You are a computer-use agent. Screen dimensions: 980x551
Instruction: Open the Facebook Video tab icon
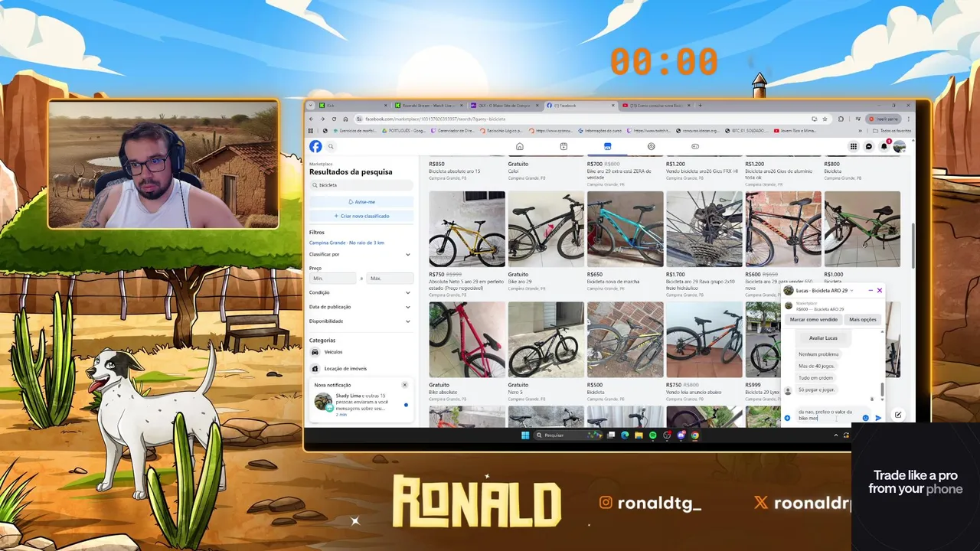point(563,146)
